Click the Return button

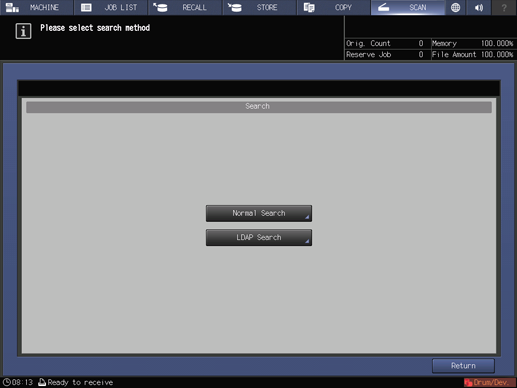pos(463,366)
